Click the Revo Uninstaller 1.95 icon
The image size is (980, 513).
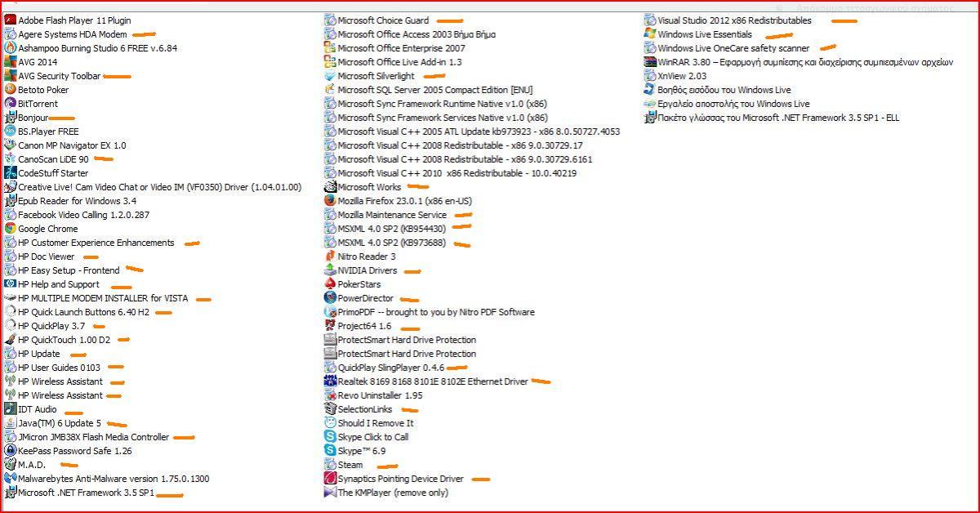(x=330, y=395)
